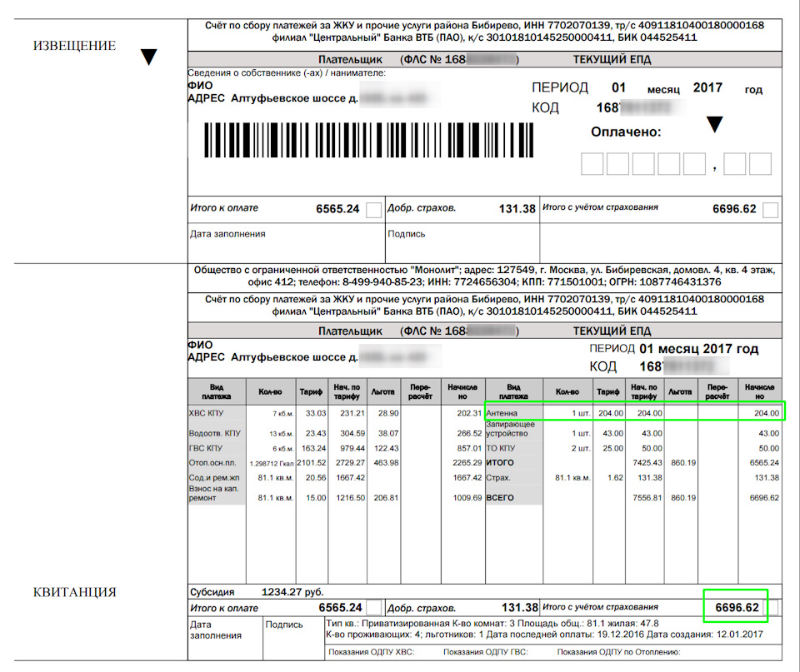Click the Взнос на кап. ремонт label
This screenshot has width=800, height=672.
tap(214, 493)
